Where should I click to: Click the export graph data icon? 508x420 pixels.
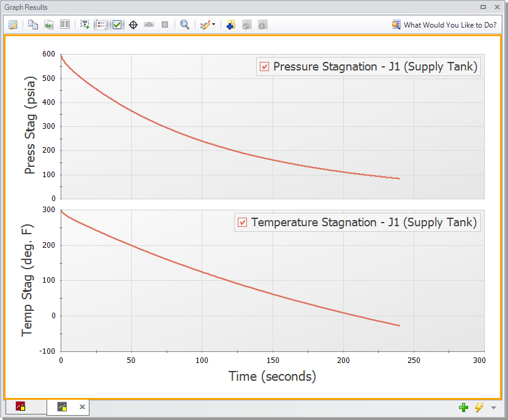(x=48, y=25)
